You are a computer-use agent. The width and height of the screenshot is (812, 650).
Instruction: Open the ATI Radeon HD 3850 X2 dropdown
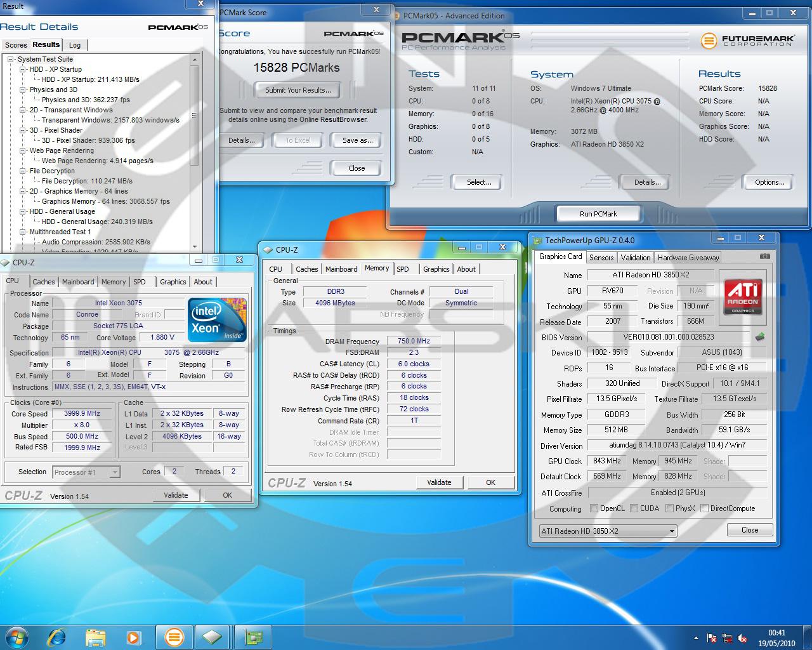click(x=608, y=531)
